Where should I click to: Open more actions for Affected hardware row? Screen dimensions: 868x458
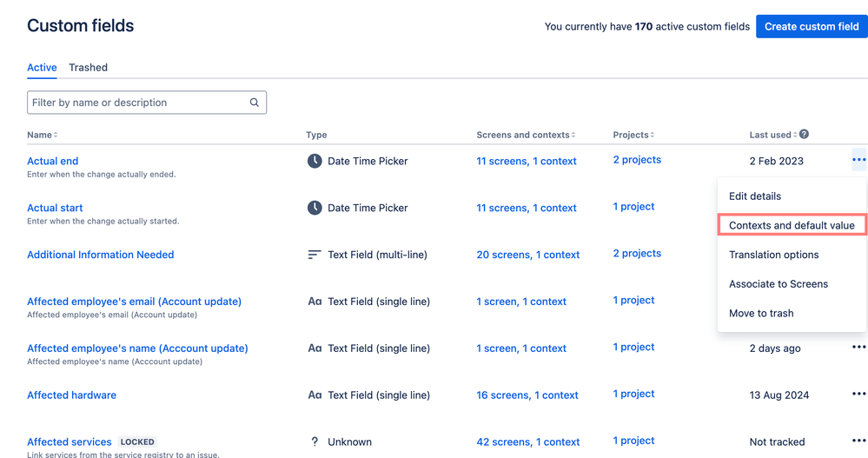pyautogui.click(x=858, y=394)
